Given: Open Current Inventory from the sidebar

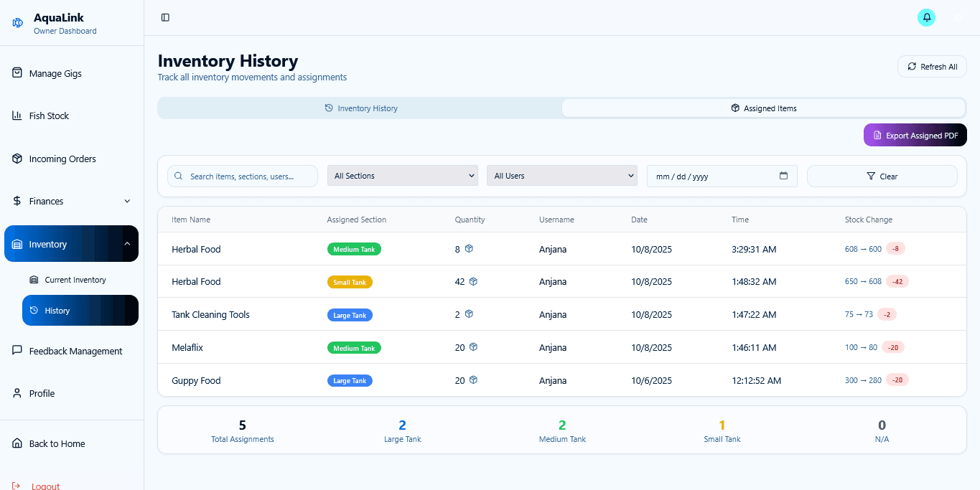Looking at the screenshot, I should [75, 279].
